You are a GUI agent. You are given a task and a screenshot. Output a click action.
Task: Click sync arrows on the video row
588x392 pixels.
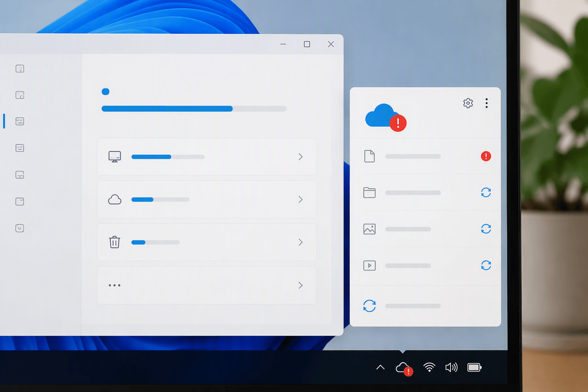click(x=486, y=265)
